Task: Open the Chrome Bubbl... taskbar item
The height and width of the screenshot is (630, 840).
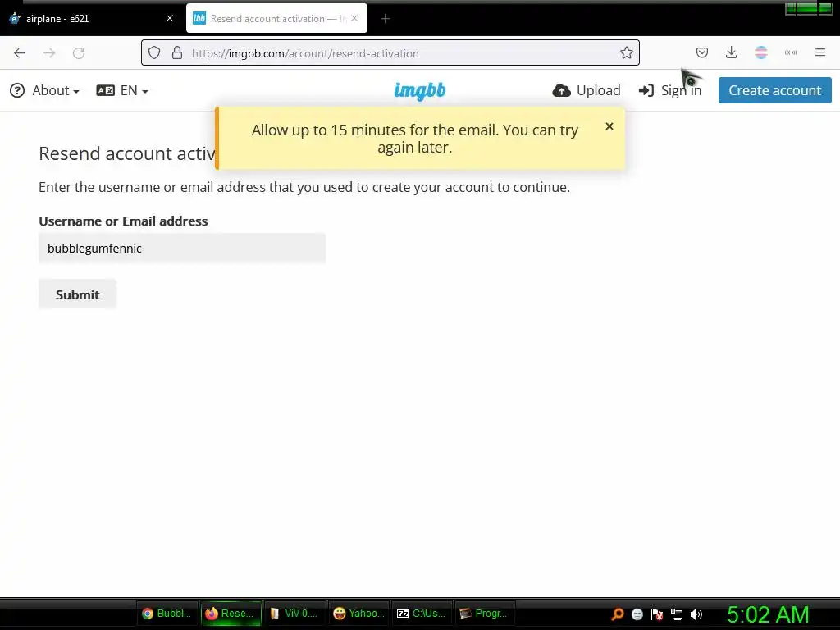Action: (167, 614)
